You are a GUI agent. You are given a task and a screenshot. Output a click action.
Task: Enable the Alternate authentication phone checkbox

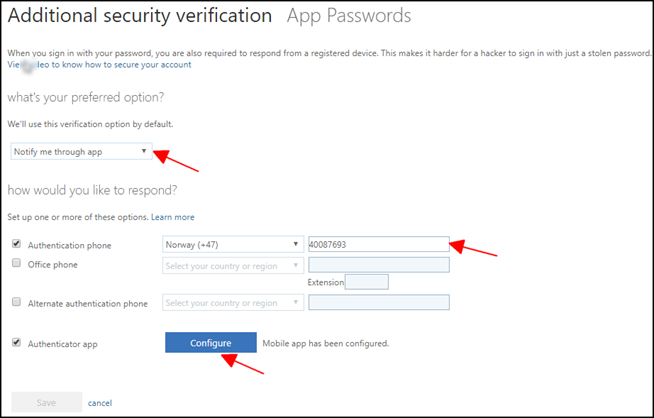coord(16,302)
